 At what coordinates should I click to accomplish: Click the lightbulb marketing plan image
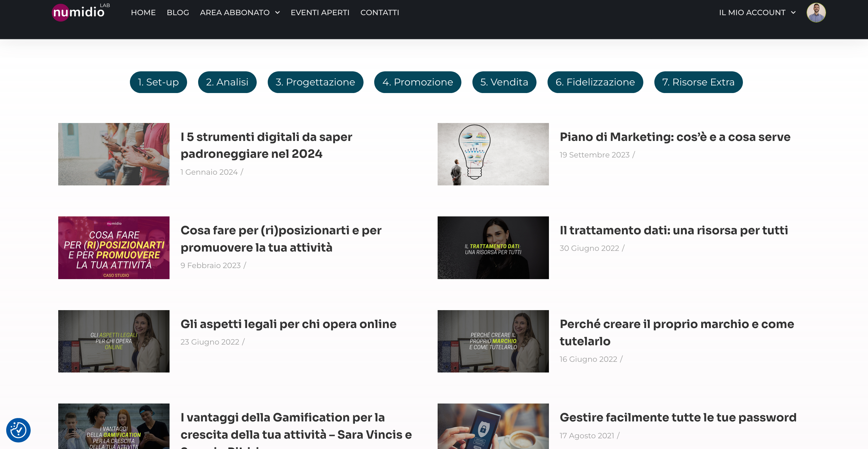493,153
